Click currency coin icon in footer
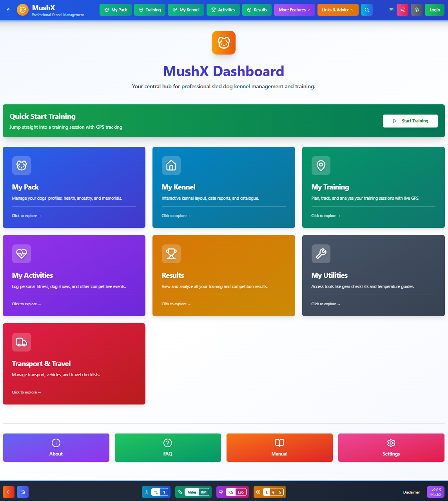Image resolution: width=448 pixels, height=501 pixels. click(x=258, y=492)
